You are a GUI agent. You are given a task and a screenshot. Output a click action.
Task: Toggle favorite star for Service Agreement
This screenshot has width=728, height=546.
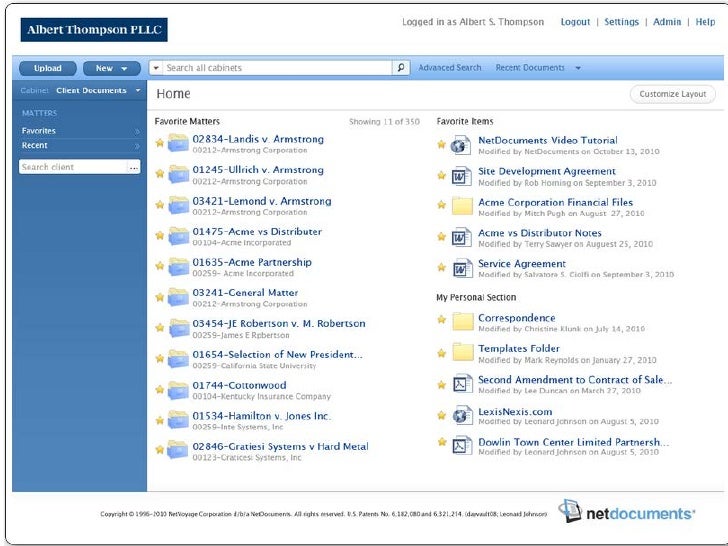tap(442, 267)
